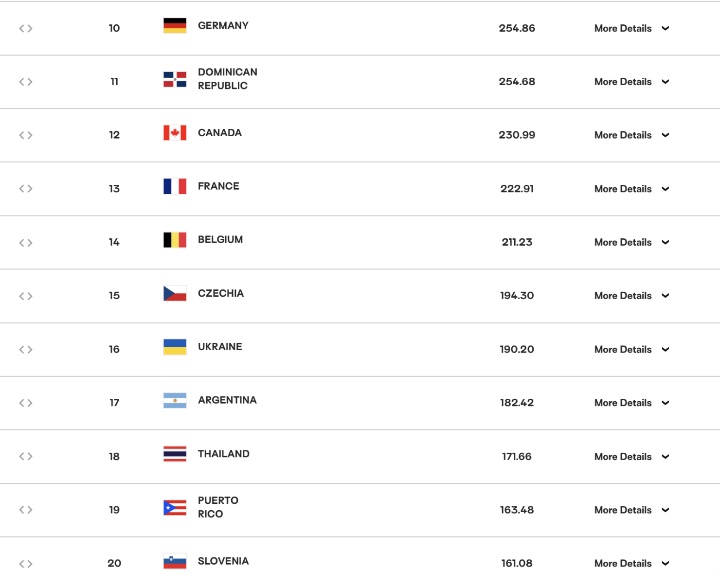Image resolution: width=720 pixels, height=588 pixels.
Task: Expand the chevron for Argentina's row
Action: [x=666, y=403]
